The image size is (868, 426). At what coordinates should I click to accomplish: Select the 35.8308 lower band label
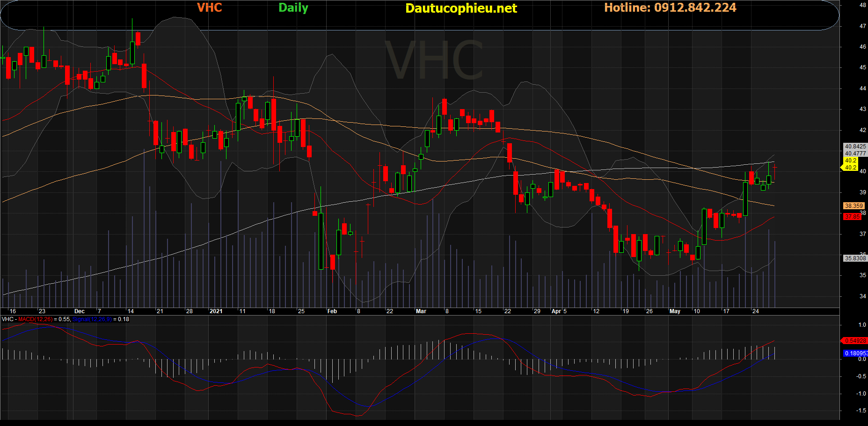(855, 258)
